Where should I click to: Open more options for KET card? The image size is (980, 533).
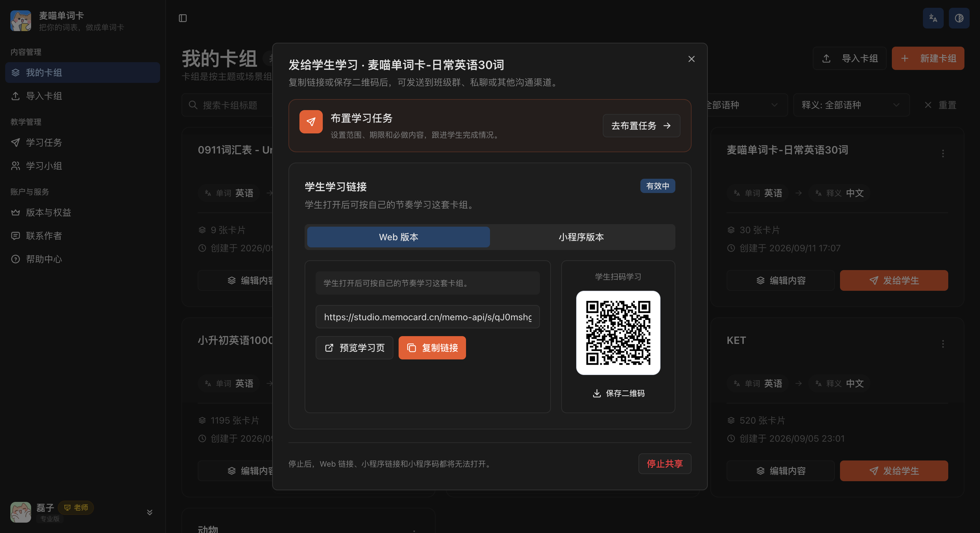(943, 344)
